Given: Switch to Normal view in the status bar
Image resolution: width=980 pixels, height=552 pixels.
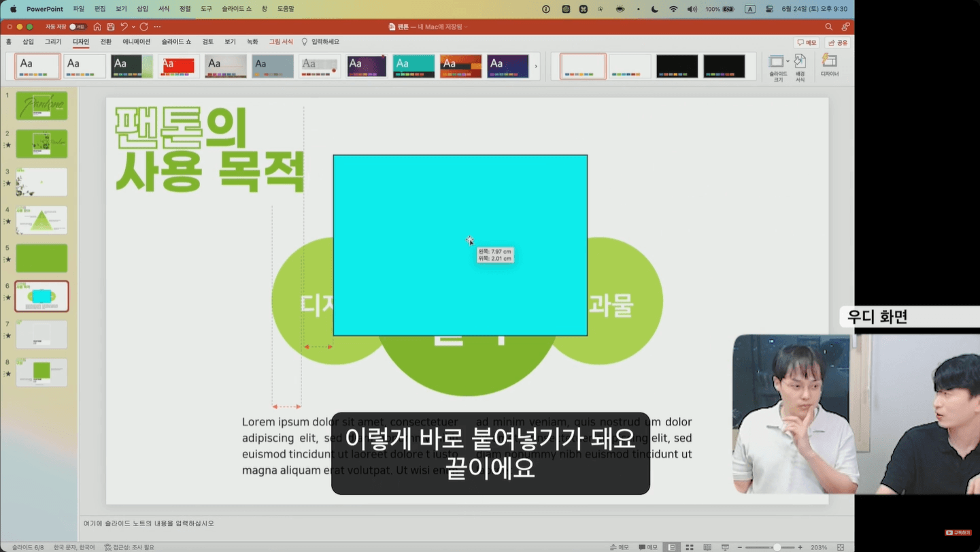Looking at the screenshot, I should (672, 547).
